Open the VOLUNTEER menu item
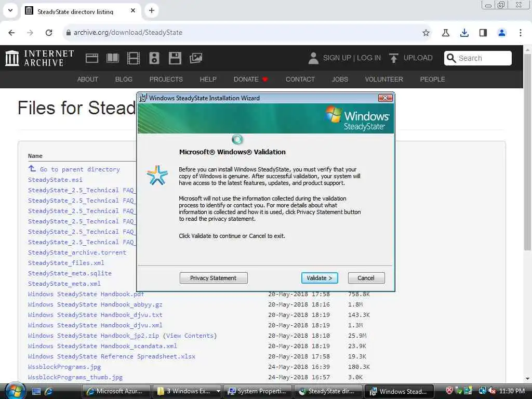This screenshot has width=532, height=399. [384, 79]
